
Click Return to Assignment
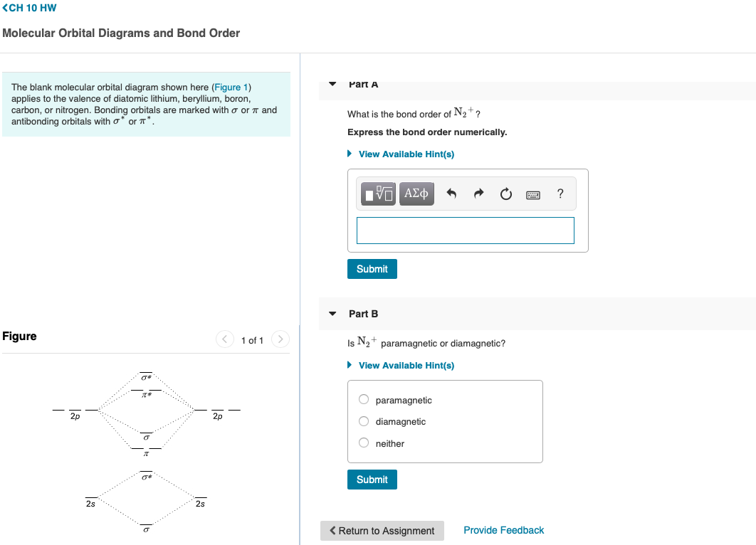click(x=382, y=531)
